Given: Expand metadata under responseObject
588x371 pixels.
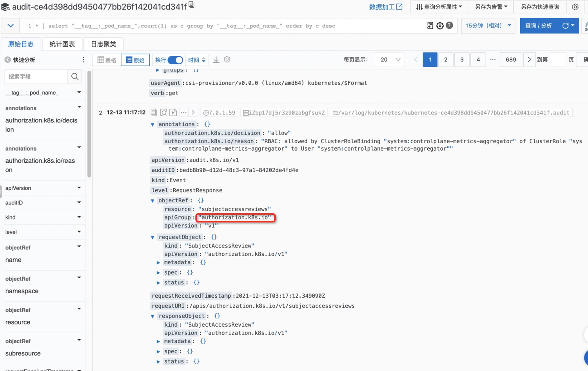Looking at the screenshot, I should pyautogui.click(x=158, y=342).
